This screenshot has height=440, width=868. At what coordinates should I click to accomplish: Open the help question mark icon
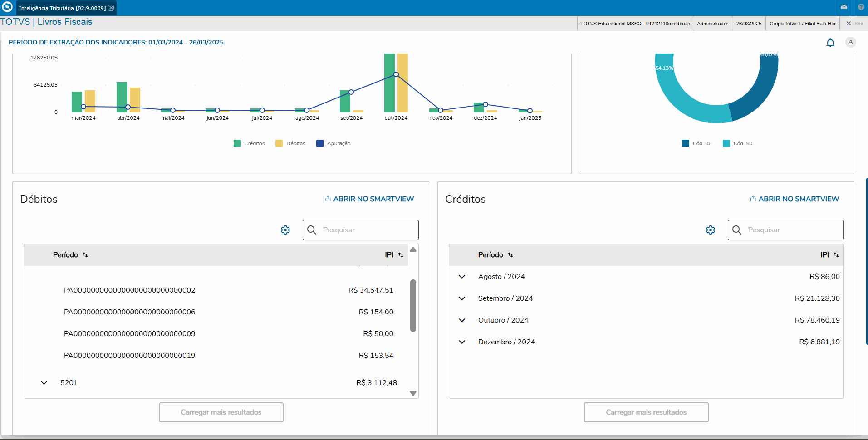pos(861,7)
